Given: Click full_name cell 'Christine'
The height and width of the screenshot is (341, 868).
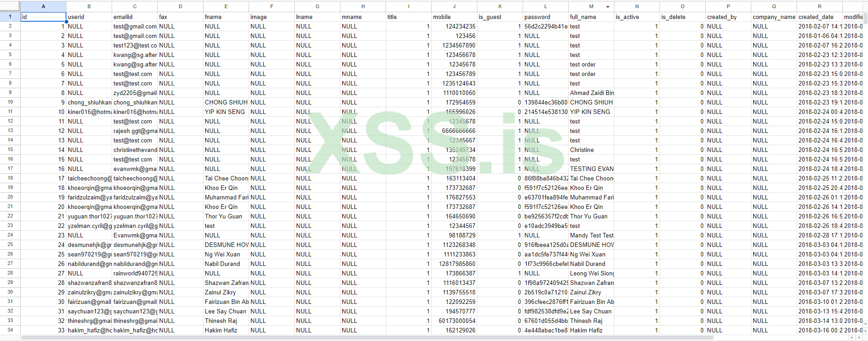Looking at the screenshot, I should [591, 150].
